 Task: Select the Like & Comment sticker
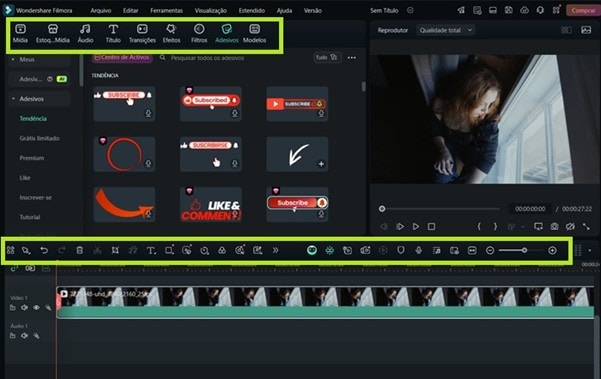[211, 204]
